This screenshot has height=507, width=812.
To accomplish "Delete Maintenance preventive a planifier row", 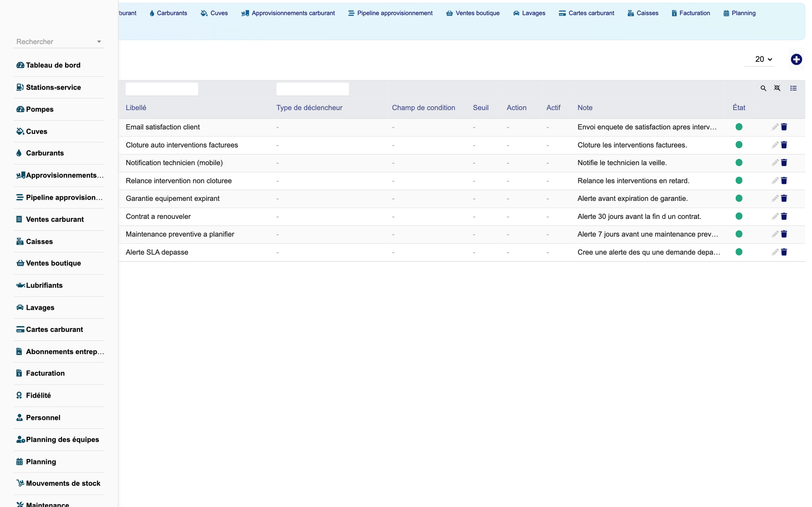I will pyautogui.click(x=784, y=234).
